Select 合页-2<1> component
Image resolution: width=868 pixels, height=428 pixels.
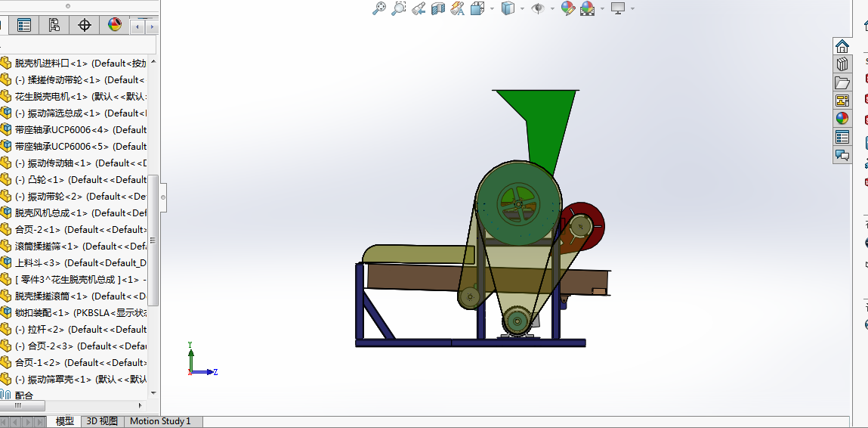(x=73, y=230)
